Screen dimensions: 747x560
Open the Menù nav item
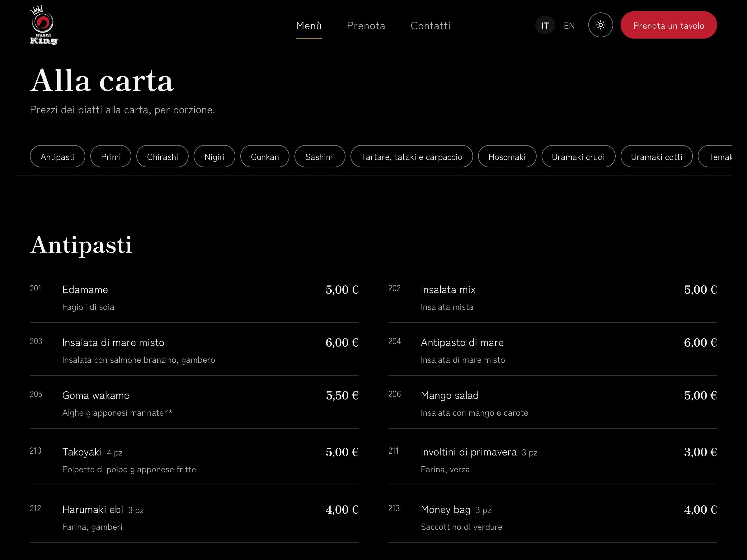(309, 26)
